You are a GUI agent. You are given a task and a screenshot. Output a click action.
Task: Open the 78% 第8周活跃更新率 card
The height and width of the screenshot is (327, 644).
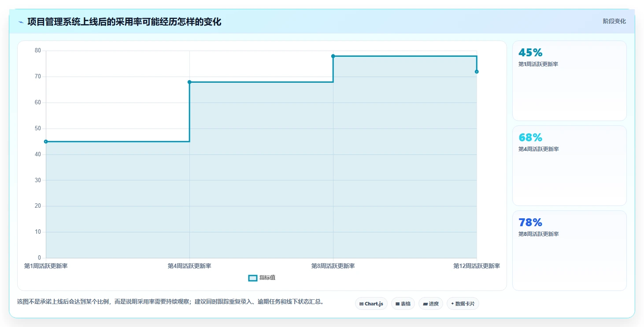click(x=569, y=250)
